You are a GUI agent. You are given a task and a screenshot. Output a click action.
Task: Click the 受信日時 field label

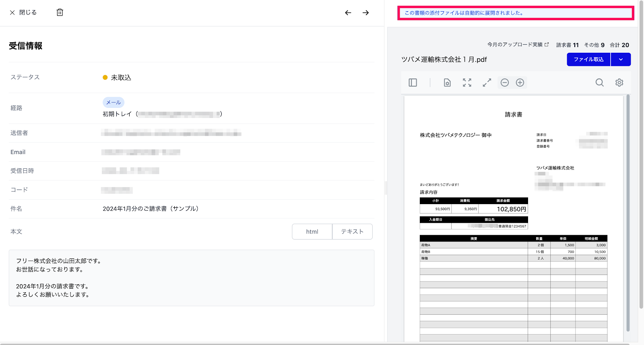tap(22, 171)
